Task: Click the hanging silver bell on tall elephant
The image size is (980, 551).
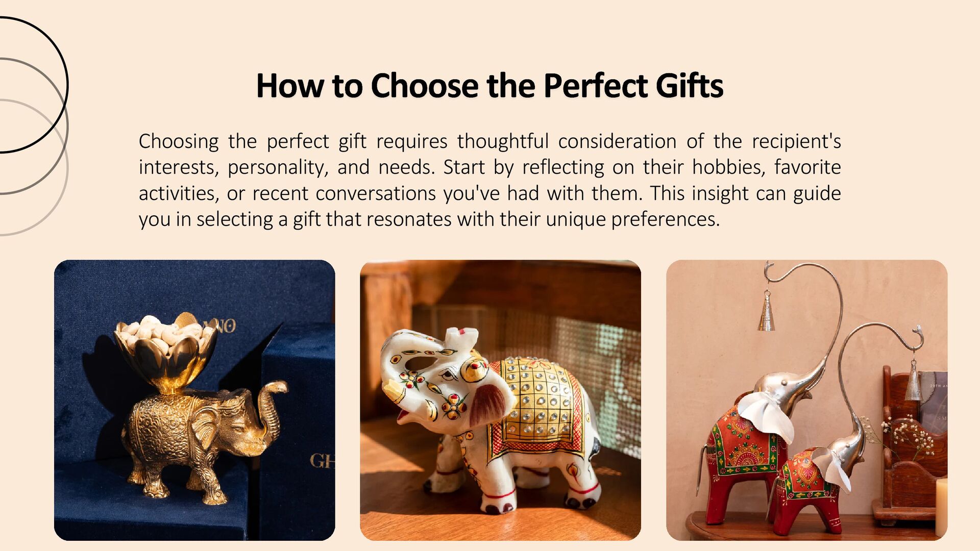Action: click(766, 311)
